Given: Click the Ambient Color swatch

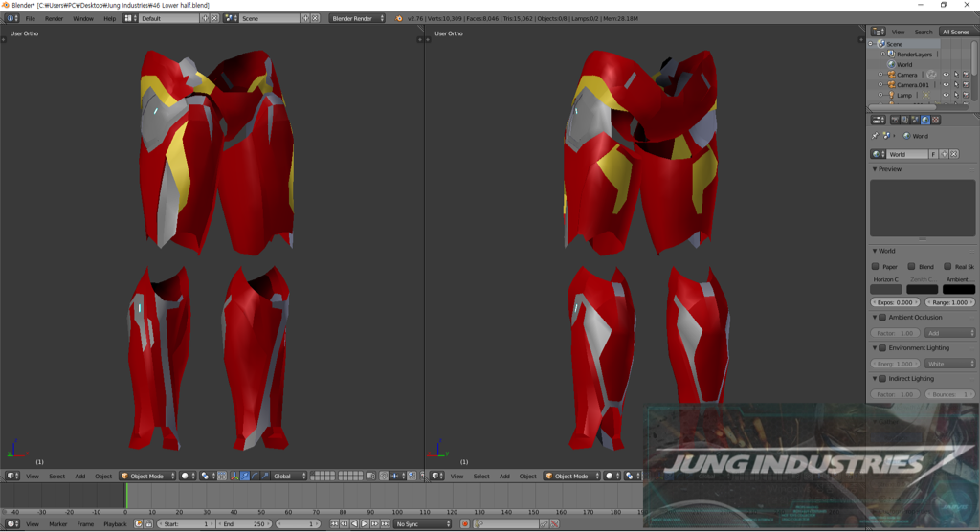Looking at the screenshot, I should pos(959,289).
